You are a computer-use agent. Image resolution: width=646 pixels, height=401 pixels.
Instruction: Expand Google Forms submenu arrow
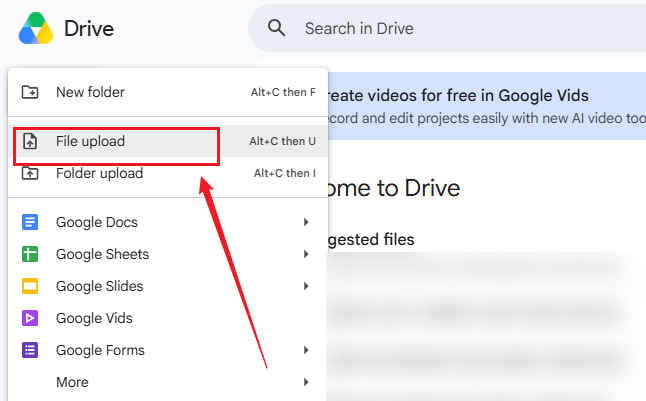click(x=306, y=350)
